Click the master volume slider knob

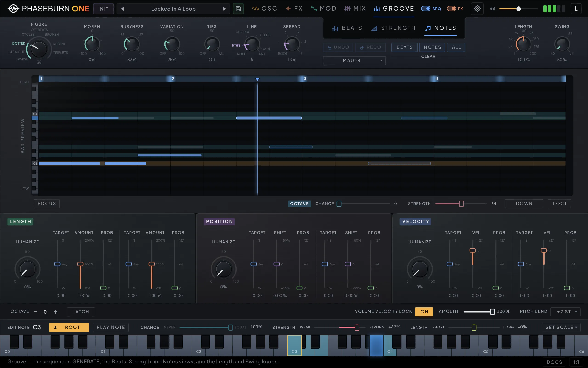(x=518, y=9)
